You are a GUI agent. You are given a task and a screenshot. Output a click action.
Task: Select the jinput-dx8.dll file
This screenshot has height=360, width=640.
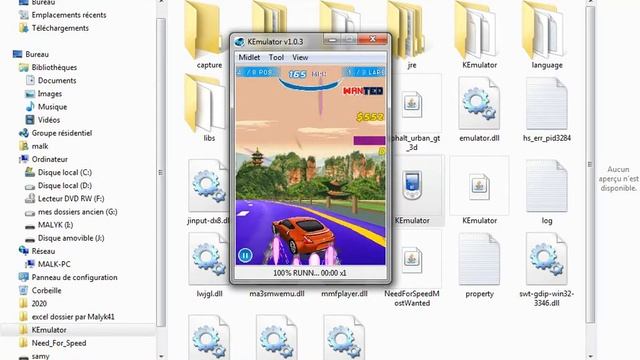[208, 192]
